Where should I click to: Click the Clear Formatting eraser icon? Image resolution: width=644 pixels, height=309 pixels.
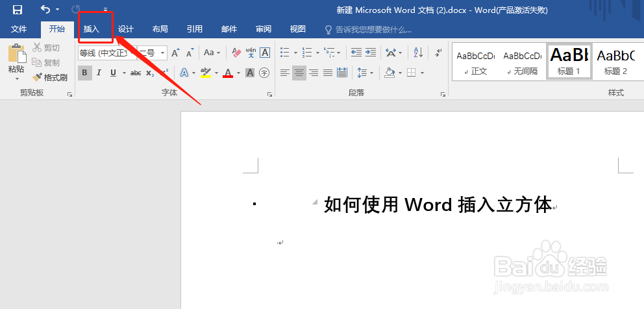coord(237,53)
